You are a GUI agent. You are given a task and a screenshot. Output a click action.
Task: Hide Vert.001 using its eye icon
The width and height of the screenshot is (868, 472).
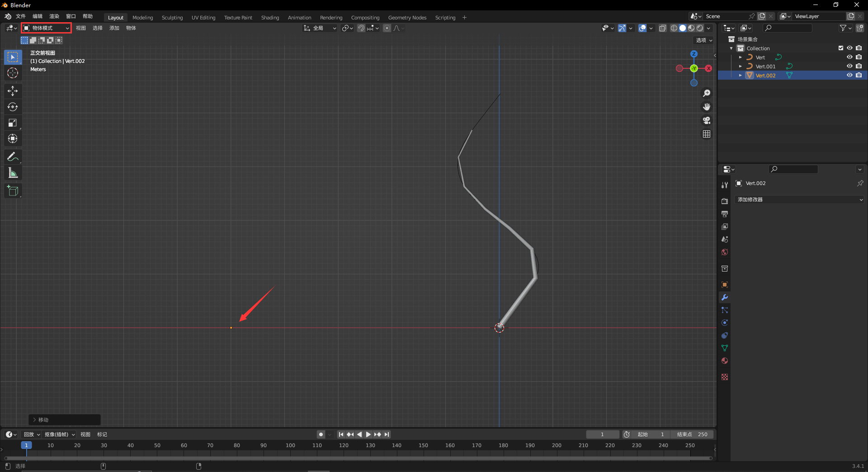[x=849, y=66]
